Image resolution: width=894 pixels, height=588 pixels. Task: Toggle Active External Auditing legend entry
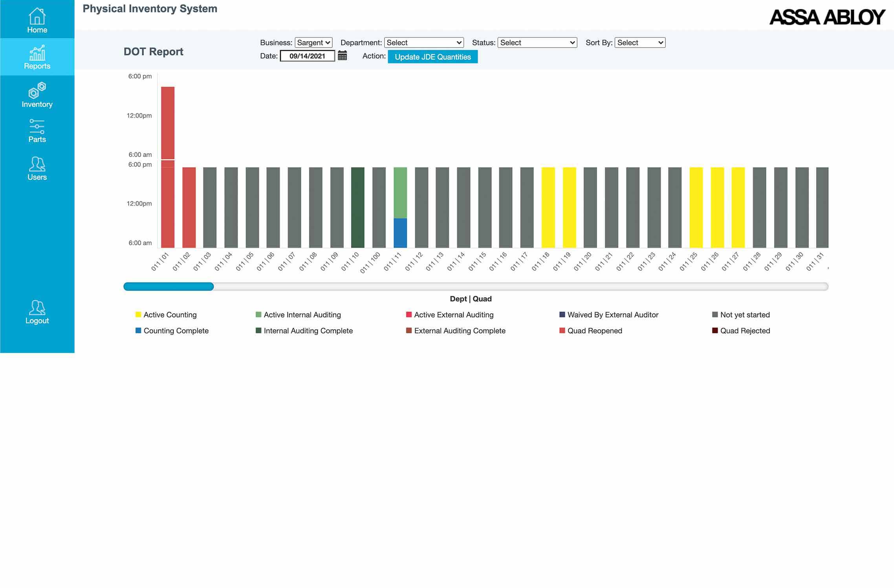click(450, 314)
